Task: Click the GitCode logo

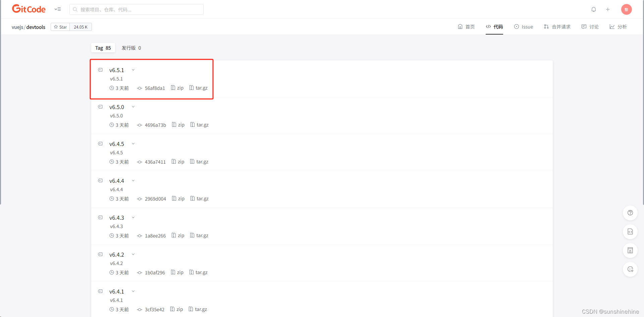Action: tap(29, 9)
